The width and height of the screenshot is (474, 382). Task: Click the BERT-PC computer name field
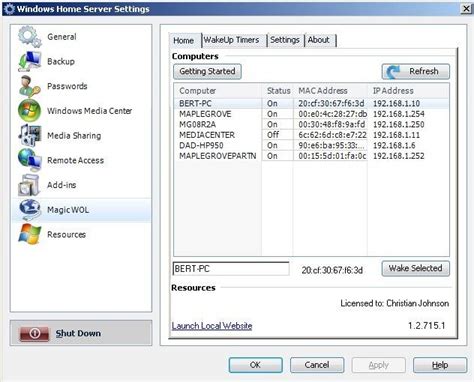click(231, 269)
